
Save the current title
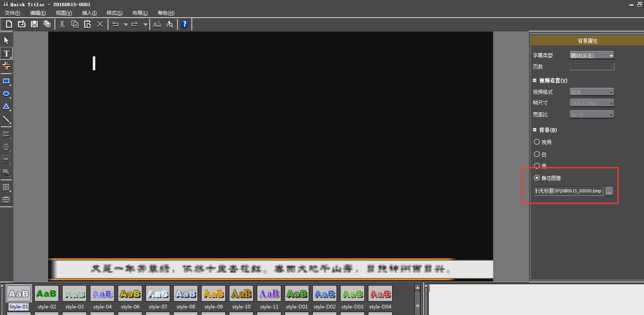click(x=34, y=24)
